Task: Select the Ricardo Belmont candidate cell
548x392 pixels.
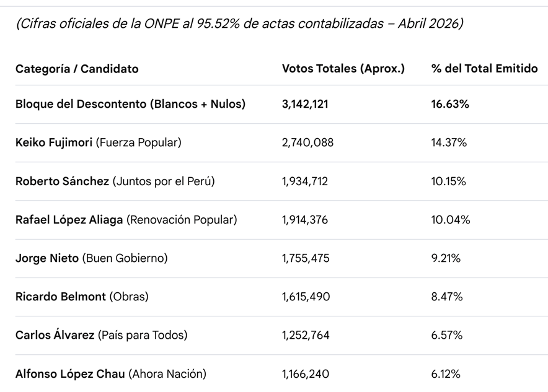Action: point(82,297)
